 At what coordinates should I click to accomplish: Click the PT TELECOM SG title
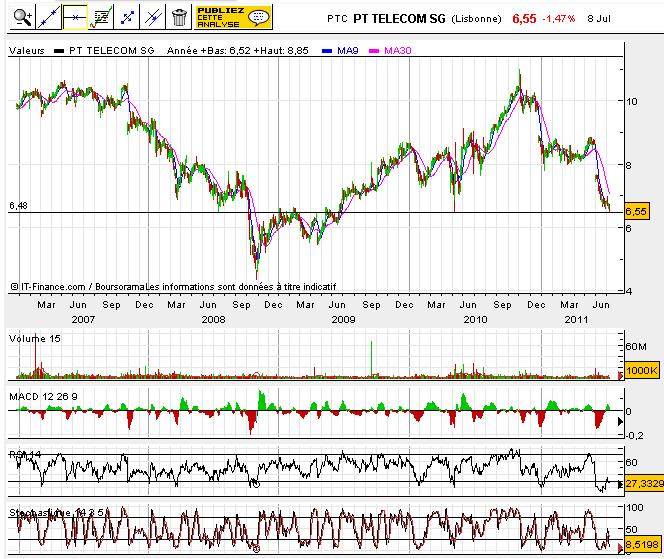[399, 19]
